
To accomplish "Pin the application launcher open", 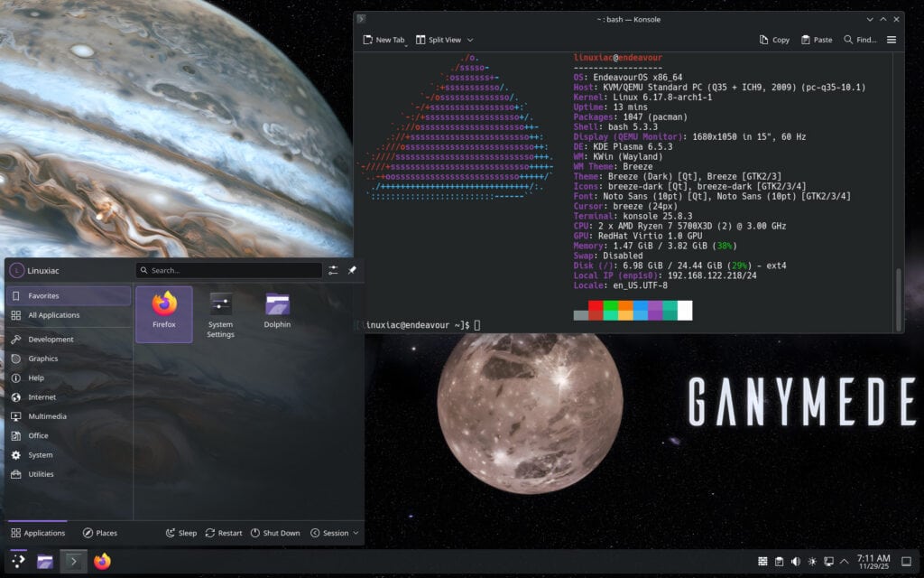I will coord(352,270).
